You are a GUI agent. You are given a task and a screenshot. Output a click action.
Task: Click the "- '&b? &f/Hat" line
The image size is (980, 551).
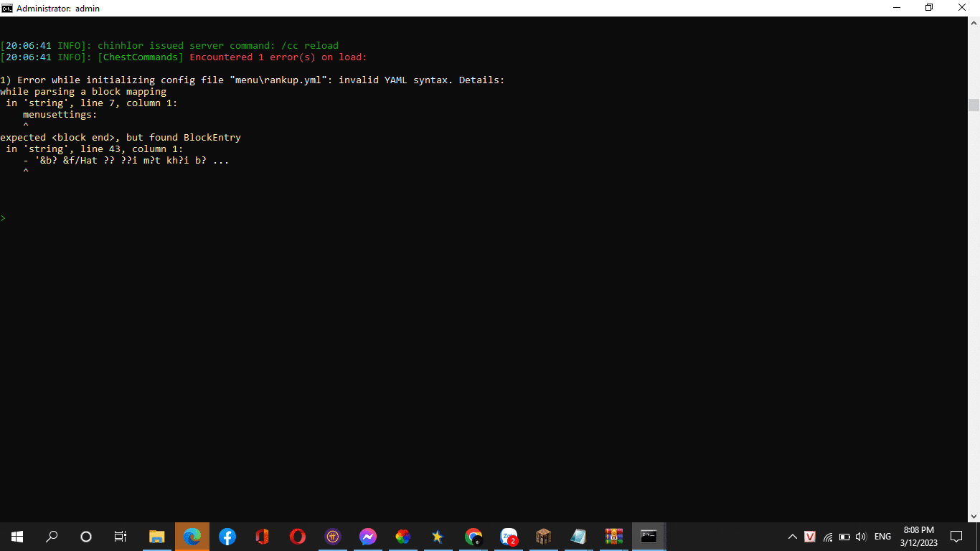[x=126, y=161]
